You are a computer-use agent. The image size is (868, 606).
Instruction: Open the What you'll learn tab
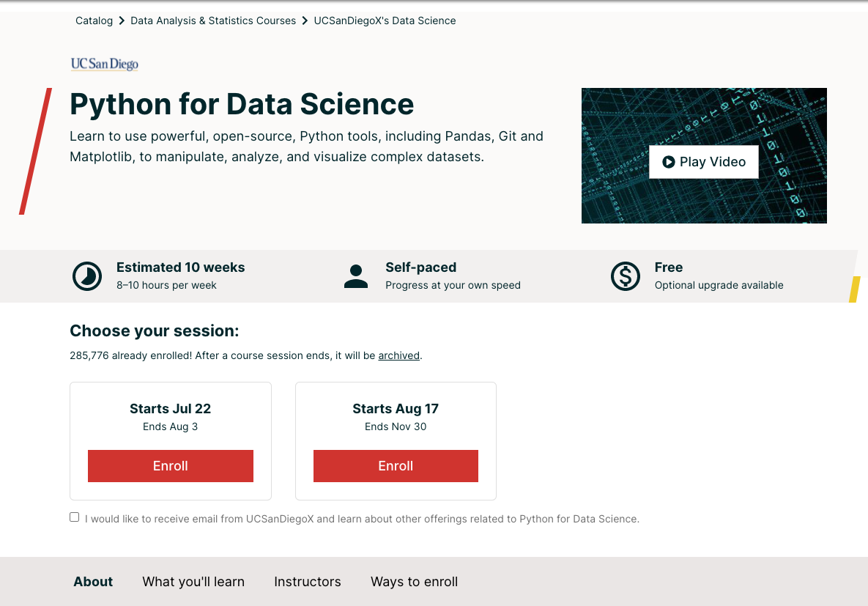193,581
